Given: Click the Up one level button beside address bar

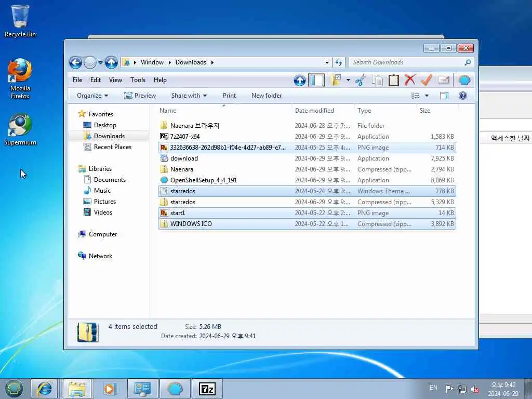Looking at the screenshot, I should [x=111, y=62].
